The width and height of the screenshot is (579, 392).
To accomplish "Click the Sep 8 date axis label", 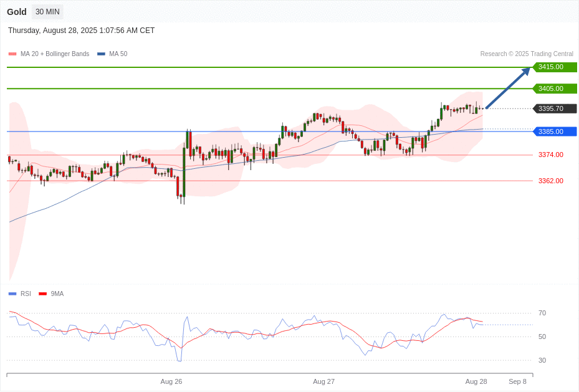I will [x=517, y=381].
